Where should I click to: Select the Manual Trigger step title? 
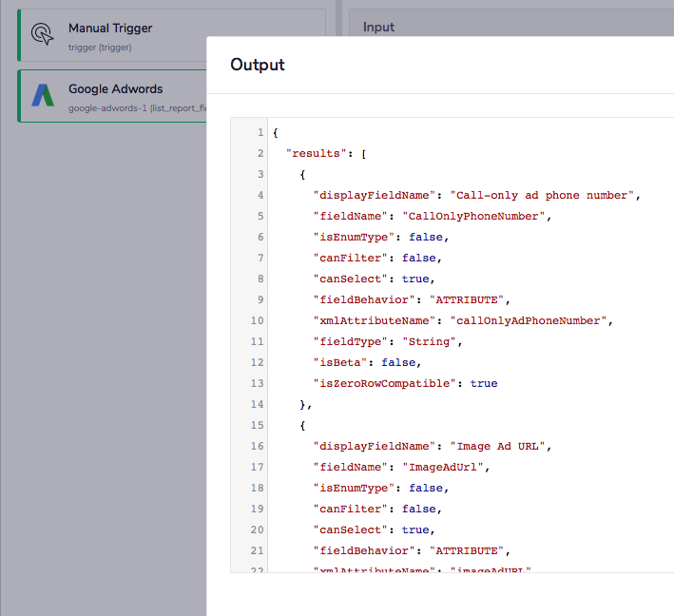coord(110,29)
